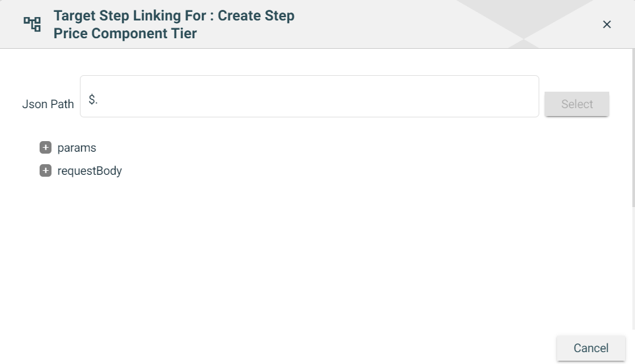This screenshot has width=635, height=364.
Task: Expand the requestBody tree node
Action: tap(46, 171)
